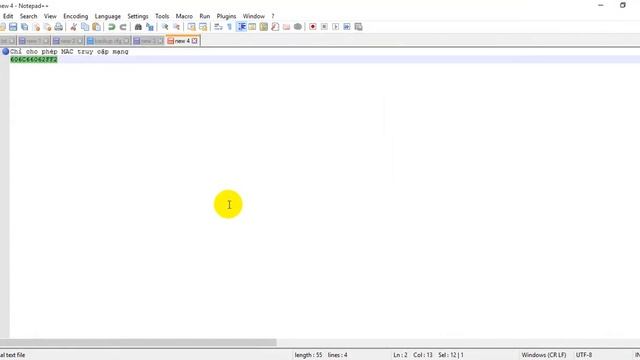640x360 pixels.
Task: Open the Search menu
Action: [x=29, y=16]
